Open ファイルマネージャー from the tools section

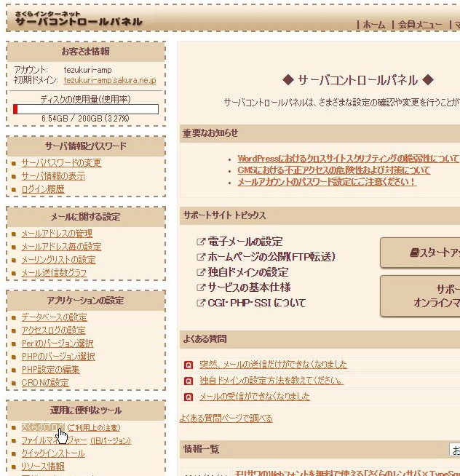55,440
